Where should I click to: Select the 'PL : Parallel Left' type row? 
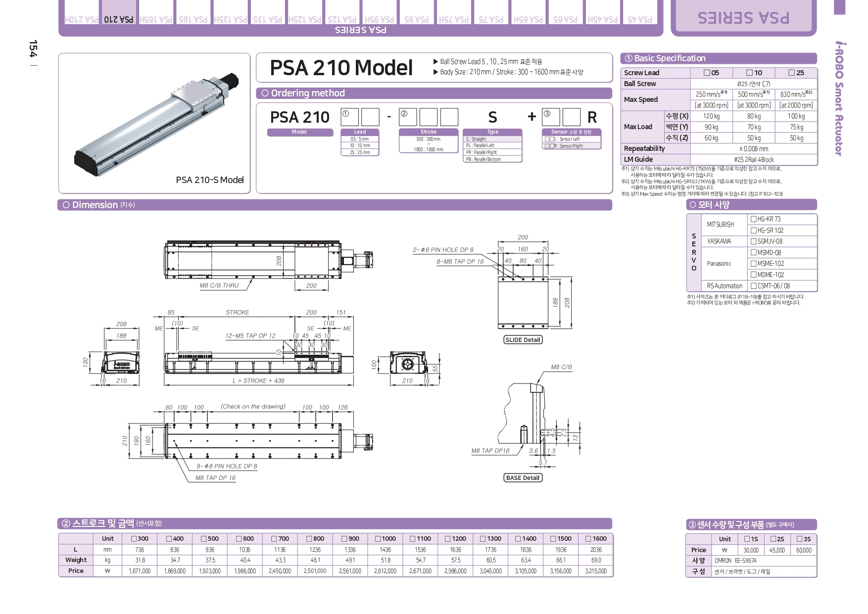coord(492,145)
